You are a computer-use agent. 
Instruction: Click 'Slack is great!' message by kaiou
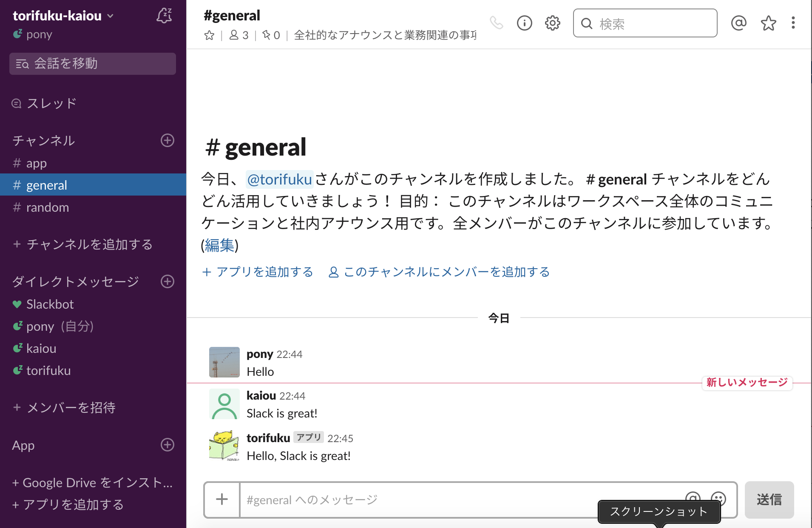[282, 414]
